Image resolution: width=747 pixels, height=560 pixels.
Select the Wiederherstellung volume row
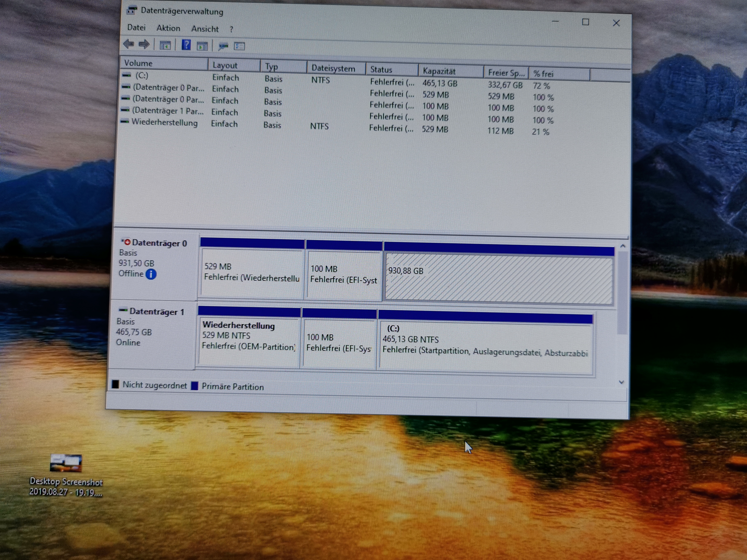point(164,122)
